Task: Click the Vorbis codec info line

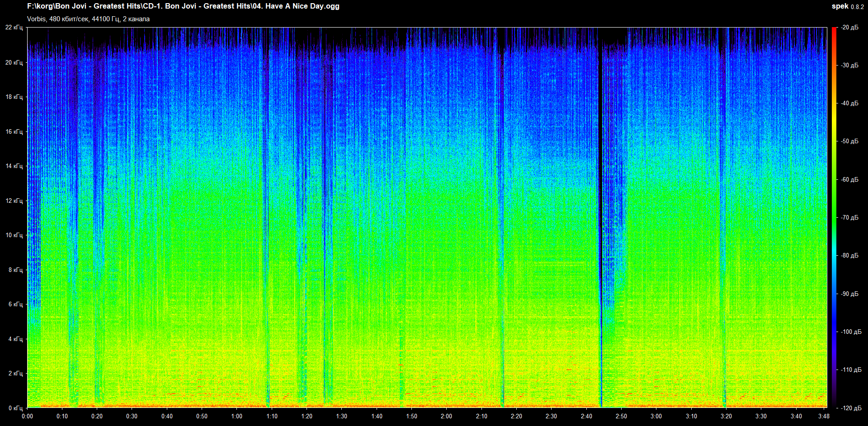Action: pyautogui.click(x=88, y=19)
